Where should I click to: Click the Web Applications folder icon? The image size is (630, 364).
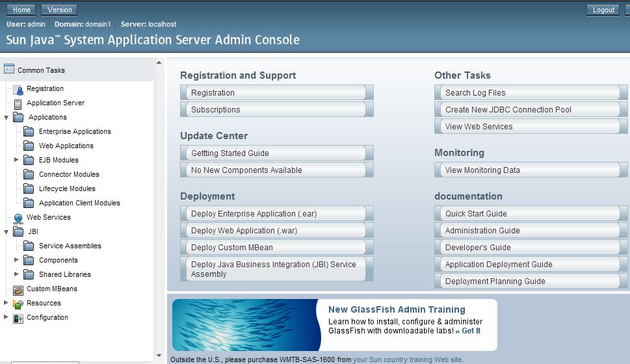click(29, 146)
